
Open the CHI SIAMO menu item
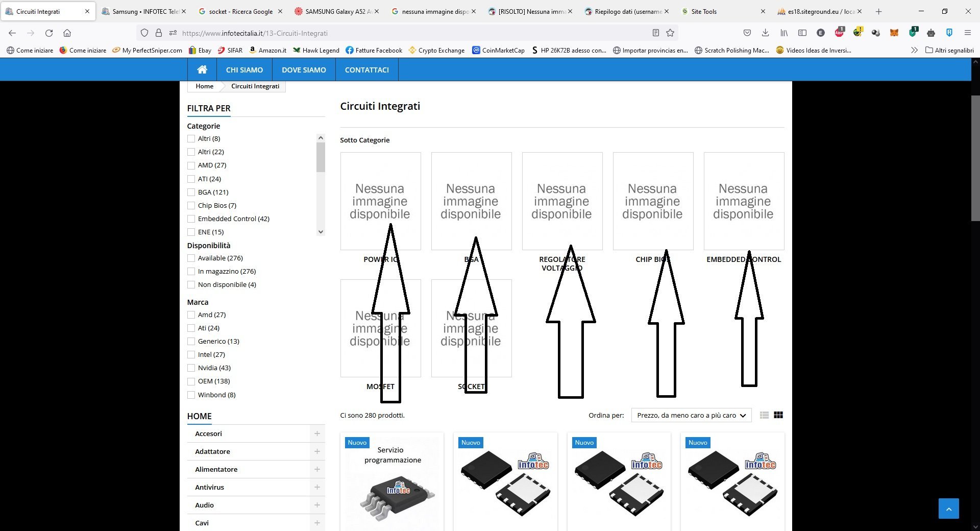click(x=244, y=69)
